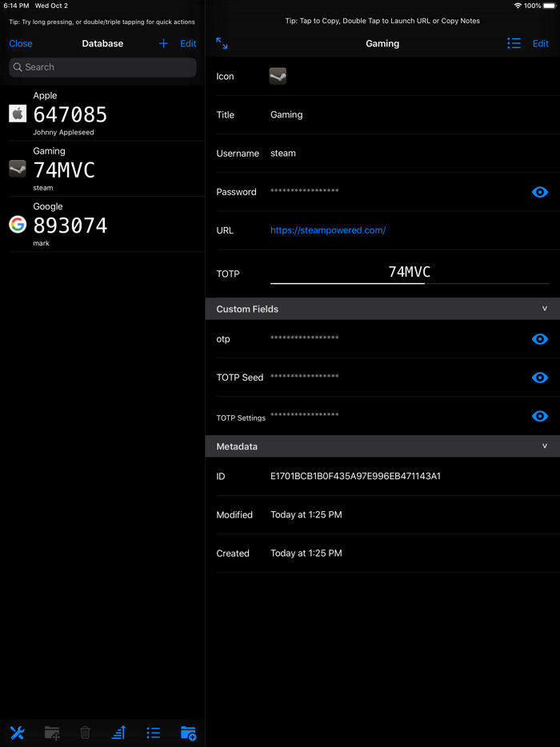
Task: Click the plus icon to add entry
Action: [x=163, y=44]
